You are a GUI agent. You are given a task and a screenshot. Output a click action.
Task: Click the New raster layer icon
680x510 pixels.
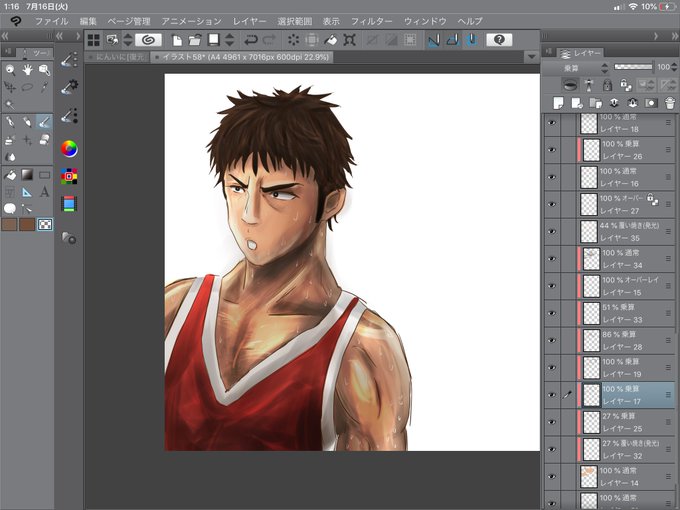pos(558,103)
